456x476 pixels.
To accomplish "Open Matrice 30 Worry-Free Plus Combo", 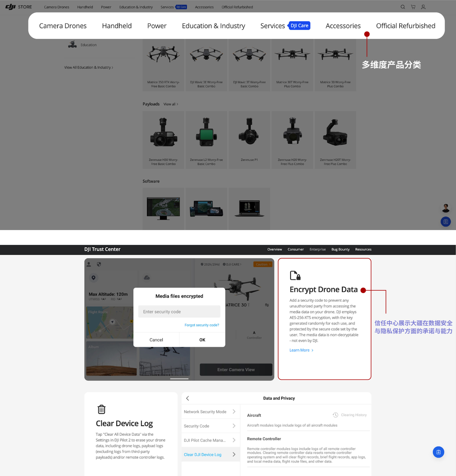I will click(x=335, y=65).
